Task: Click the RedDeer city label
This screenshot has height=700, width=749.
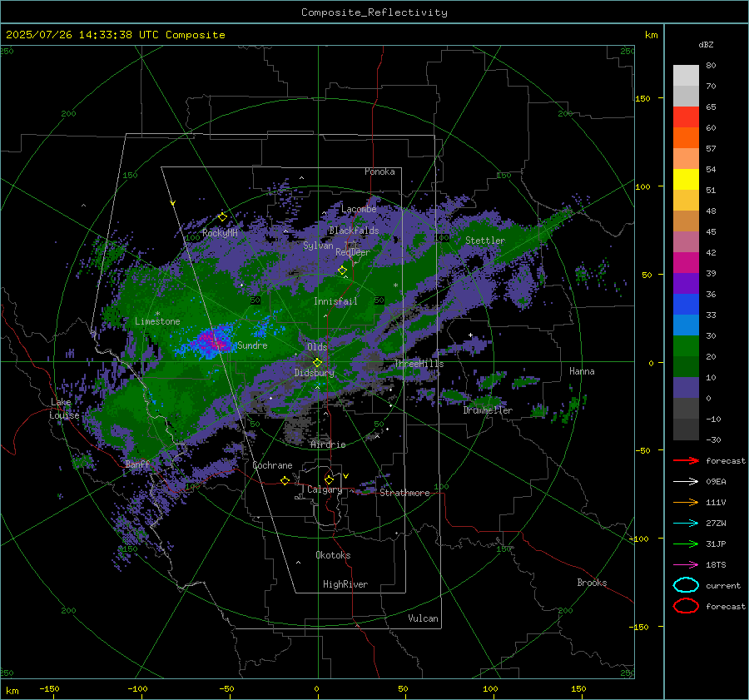Action: [353, 252]
